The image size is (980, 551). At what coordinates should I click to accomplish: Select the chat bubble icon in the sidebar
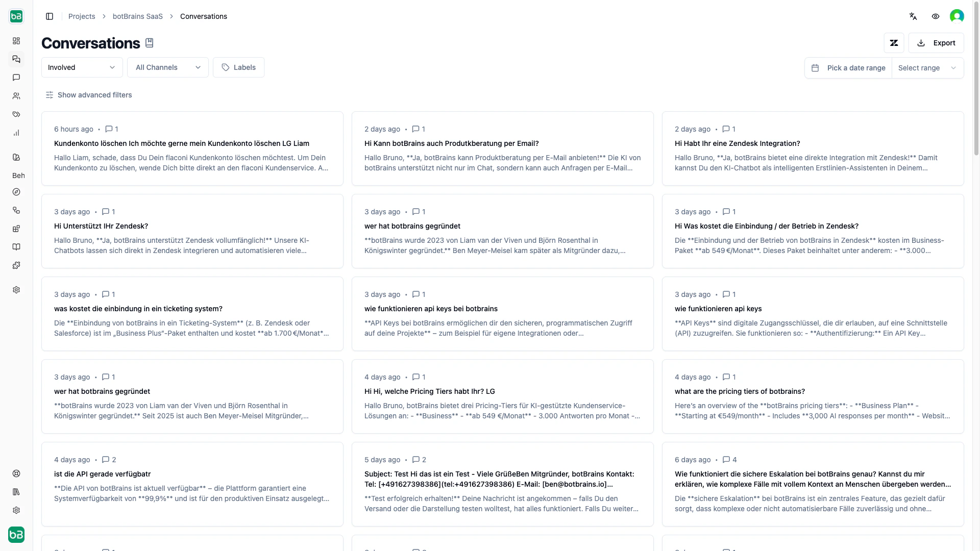tap(16, 78)
